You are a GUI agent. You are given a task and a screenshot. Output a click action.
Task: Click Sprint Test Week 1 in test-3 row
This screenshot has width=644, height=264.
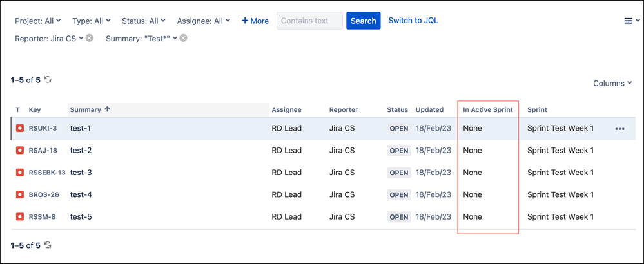561,173
